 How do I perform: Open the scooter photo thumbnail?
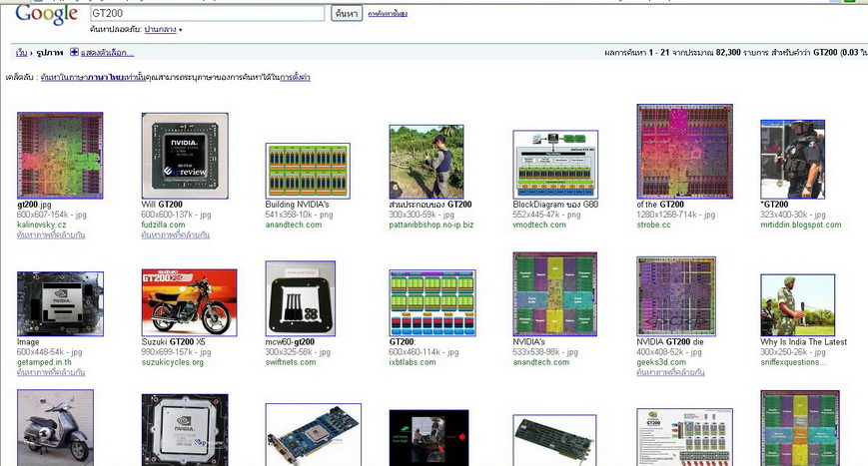tap(55, 428)
